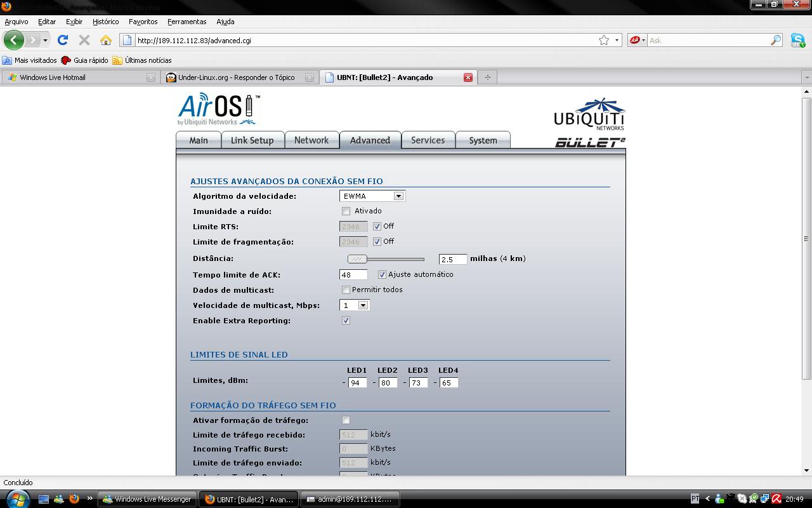Click the PT language indicator in the tray
This screenshot has width=812, height=508.
(695, 499)
